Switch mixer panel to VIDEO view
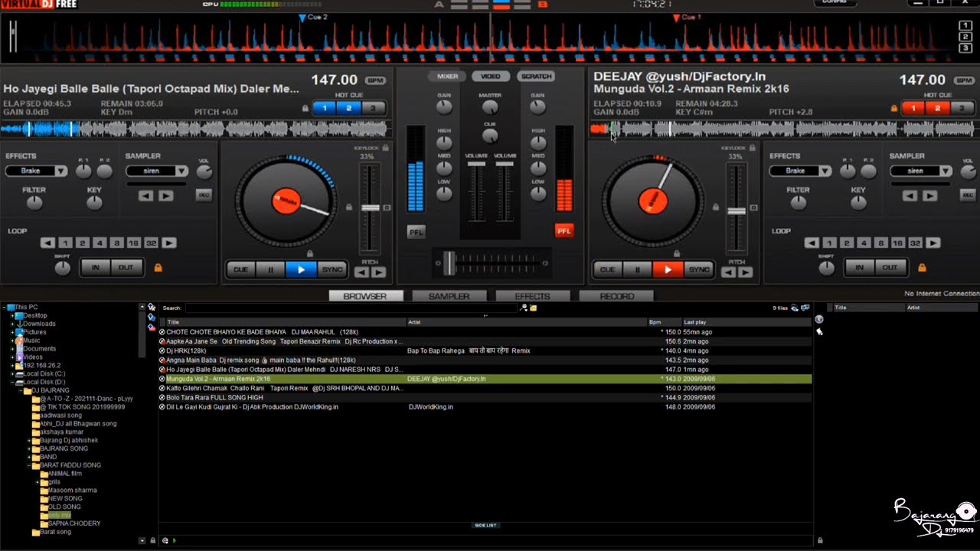This screenshot has width=980, height=551. 491,77
